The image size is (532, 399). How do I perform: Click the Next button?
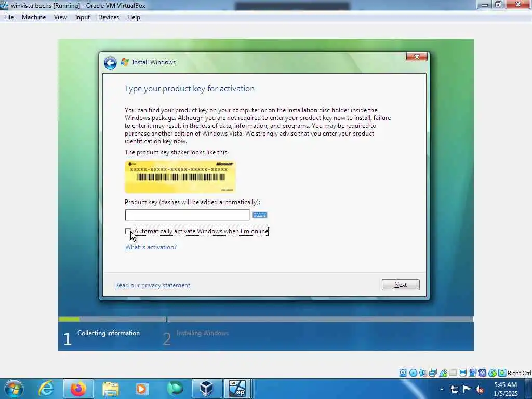pyautogui.click(x=401, y=285)
